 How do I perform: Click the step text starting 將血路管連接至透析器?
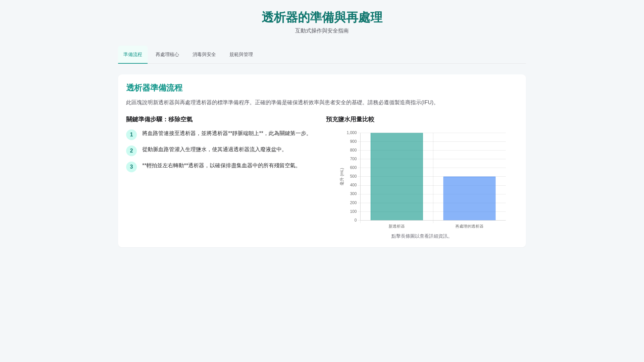point(227,133)
